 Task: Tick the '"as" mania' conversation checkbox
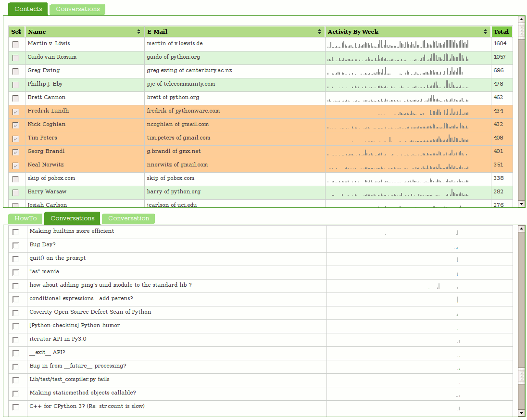click(x=15, y=272)
